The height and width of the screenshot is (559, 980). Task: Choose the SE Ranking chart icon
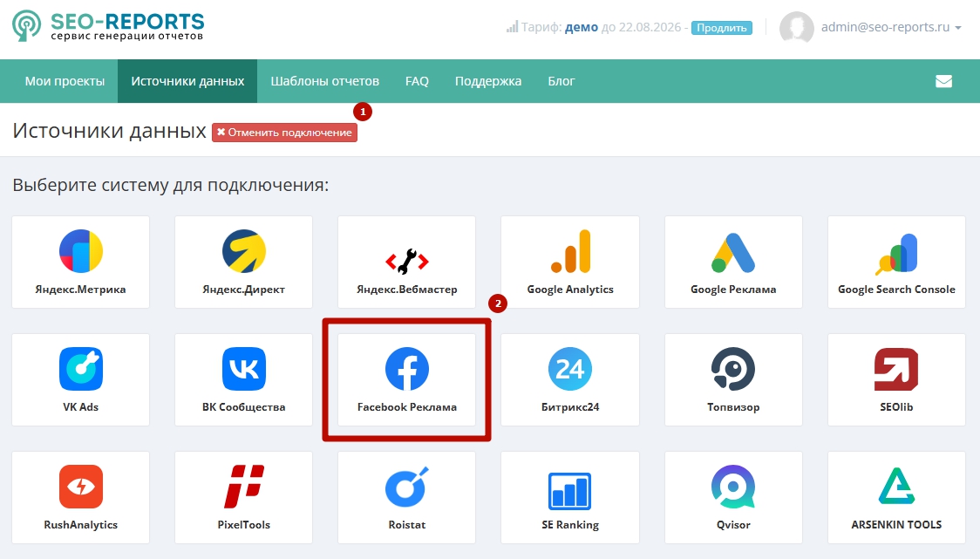570,491
